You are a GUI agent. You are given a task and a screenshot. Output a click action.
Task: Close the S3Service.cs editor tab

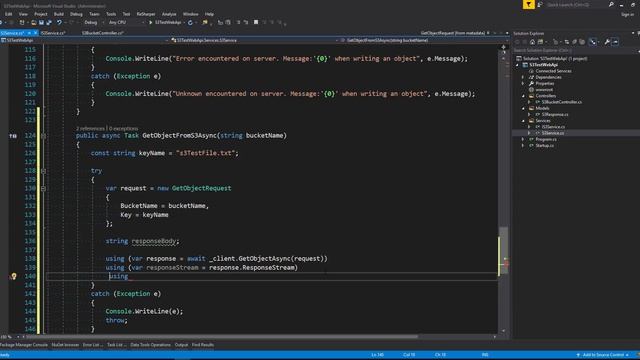36,33
